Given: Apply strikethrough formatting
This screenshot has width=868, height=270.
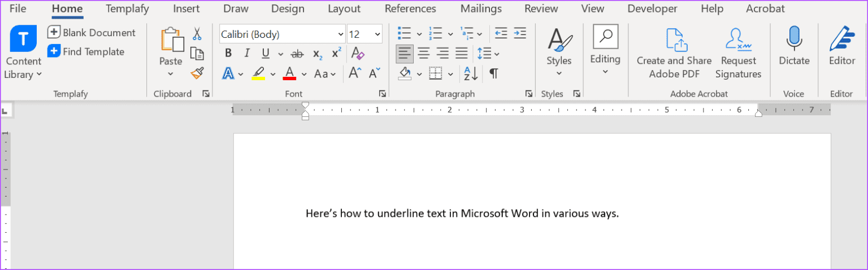Looking at the screenshot, I should [297, 54].
